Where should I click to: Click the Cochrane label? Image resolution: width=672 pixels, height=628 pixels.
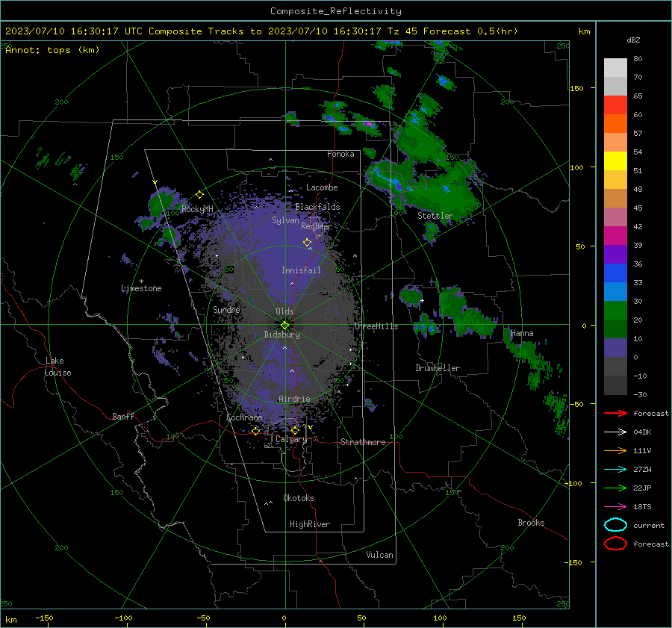(x=244, y=417)
